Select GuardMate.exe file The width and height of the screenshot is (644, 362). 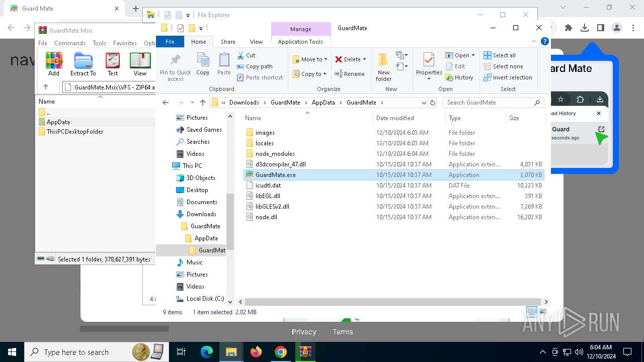[393, 175]
